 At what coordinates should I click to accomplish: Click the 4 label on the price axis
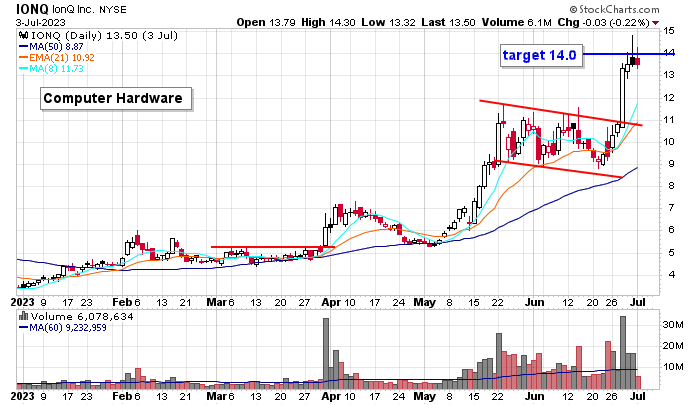(x=671, y=275)
